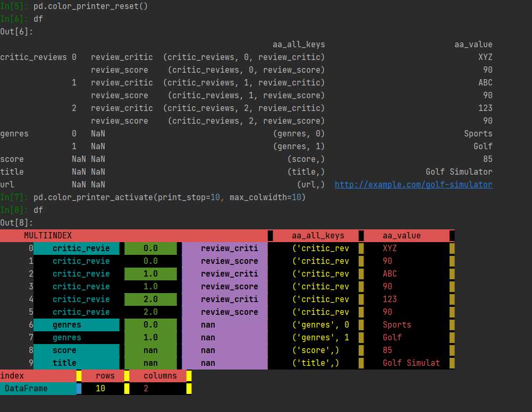This screenshot has height=412, width=532.
Task: Click the teal 'score' index cell
Action: 64,350
